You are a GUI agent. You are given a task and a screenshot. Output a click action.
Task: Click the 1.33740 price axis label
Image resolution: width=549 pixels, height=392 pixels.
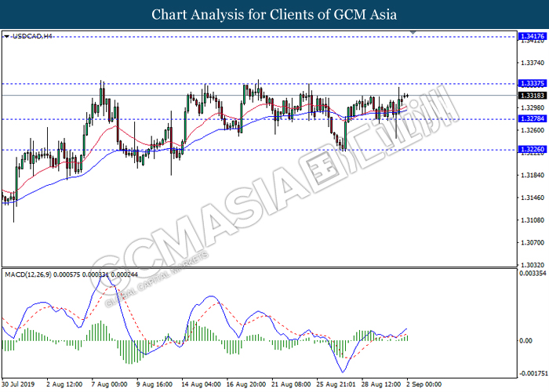pyautogui.click(x=532, y=63)
